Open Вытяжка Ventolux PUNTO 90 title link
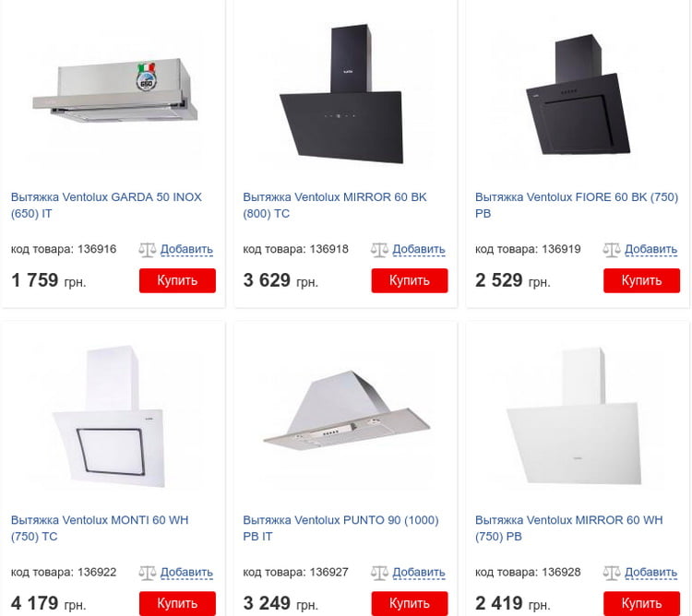The image size is (692, 616). [x=340, y=528]
